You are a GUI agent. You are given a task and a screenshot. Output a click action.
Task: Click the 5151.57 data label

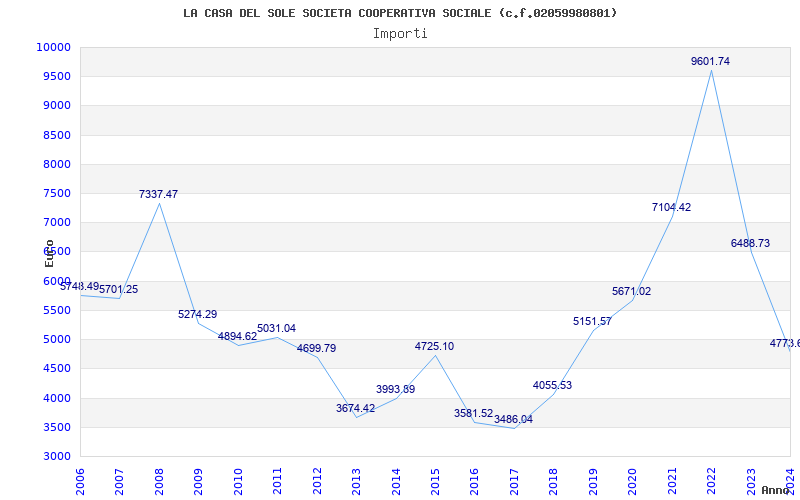tap(592, 321)
